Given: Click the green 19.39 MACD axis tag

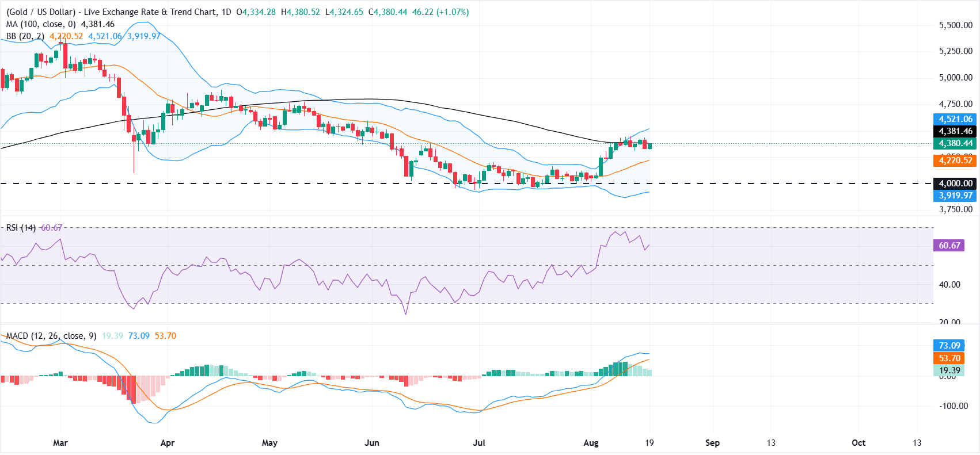Looking at the screenshot, I should 949,370.
